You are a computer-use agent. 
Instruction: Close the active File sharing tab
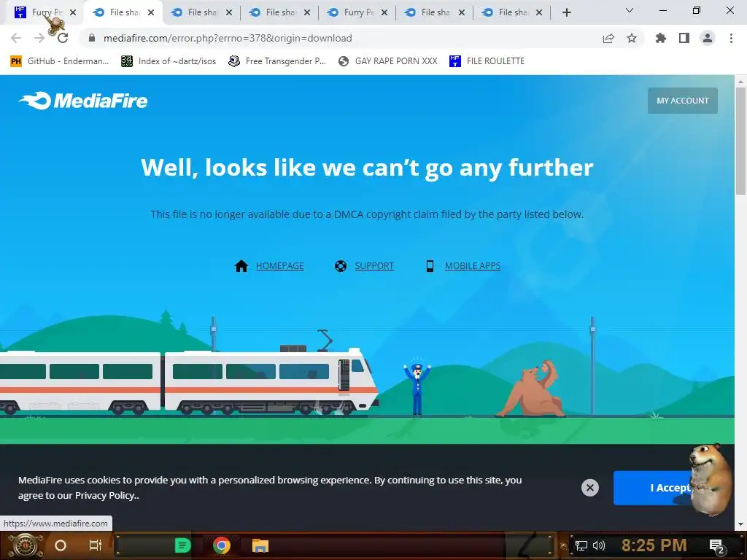pos(151,12)
